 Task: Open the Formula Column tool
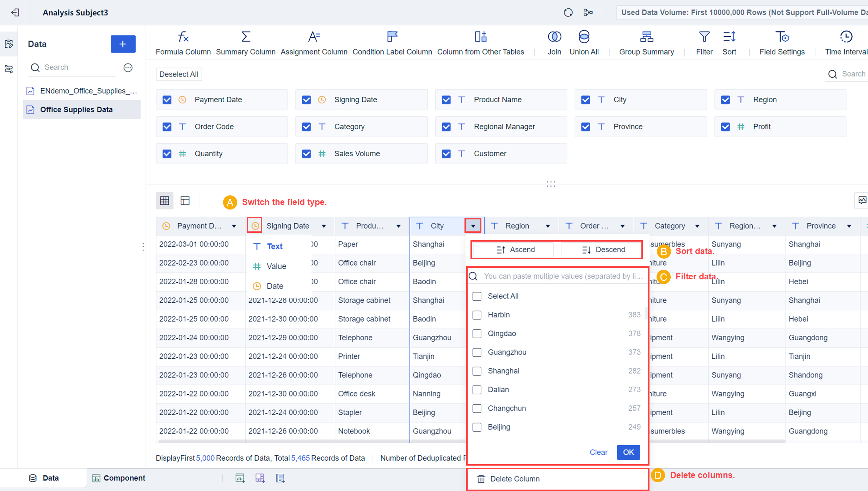(x=183, y=42)
